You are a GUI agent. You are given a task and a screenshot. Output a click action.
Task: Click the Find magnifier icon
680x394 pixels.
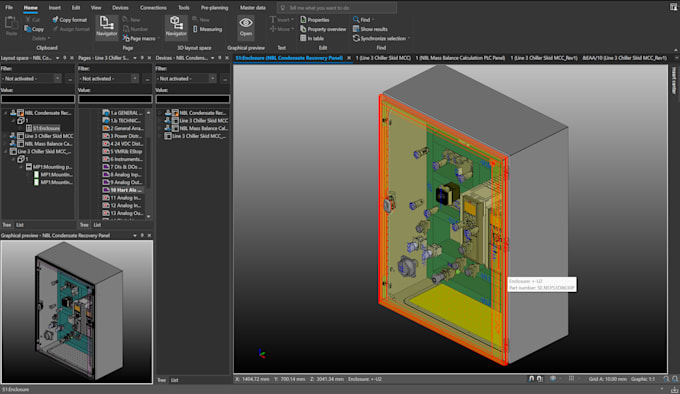[356, 20]
